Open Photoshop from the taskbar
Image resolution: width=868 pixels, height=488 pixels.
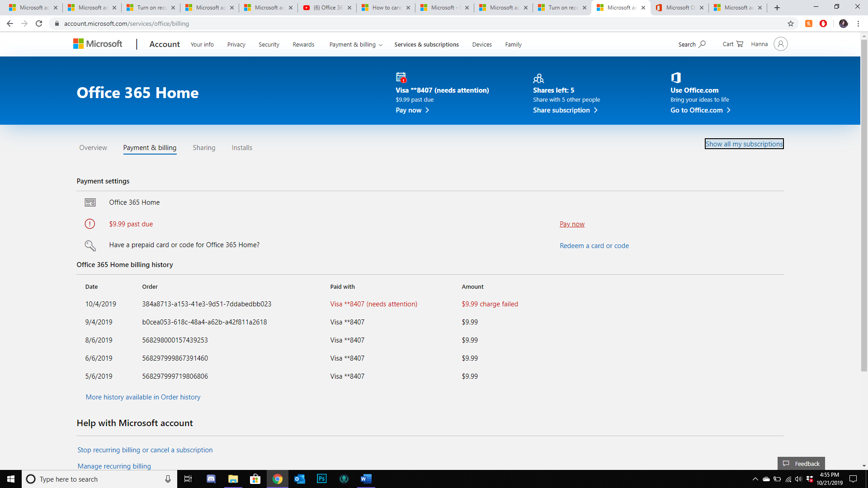pos(321,479)
